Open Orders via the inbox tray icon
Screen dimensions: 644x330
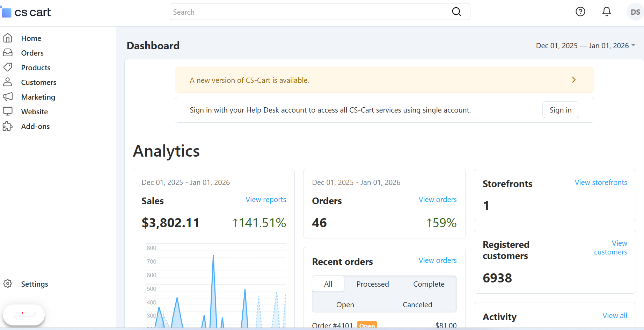pos(8,53)
